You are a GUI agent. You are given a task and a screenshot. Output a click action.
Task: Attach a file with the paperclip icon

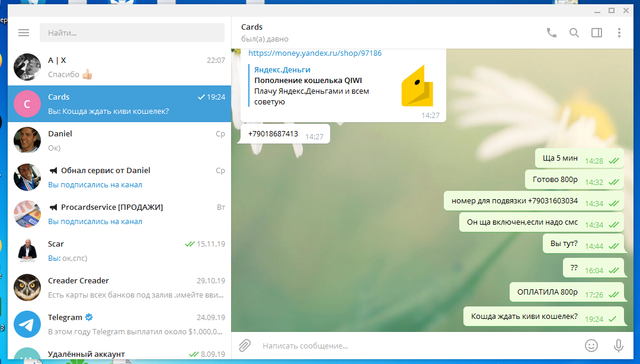244,346
